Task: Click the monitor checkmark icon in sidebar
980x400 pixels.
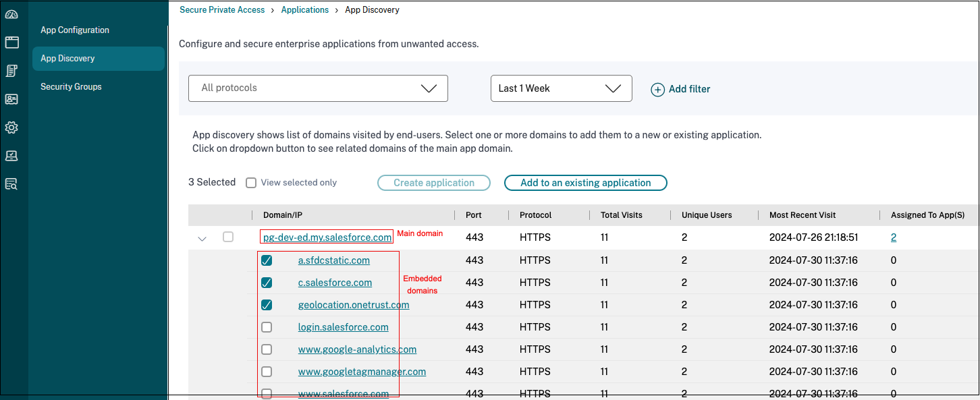Action: click(11, 156)
